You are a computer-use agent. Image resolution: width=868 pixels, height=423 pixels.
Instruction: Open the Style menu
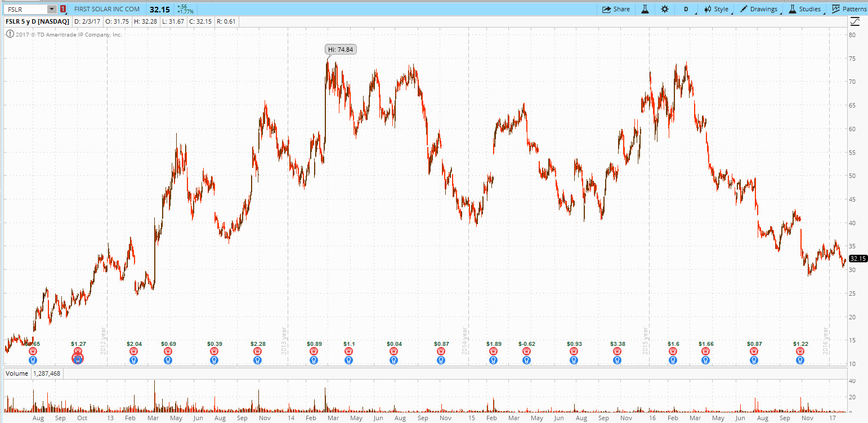tap(716, 9)
